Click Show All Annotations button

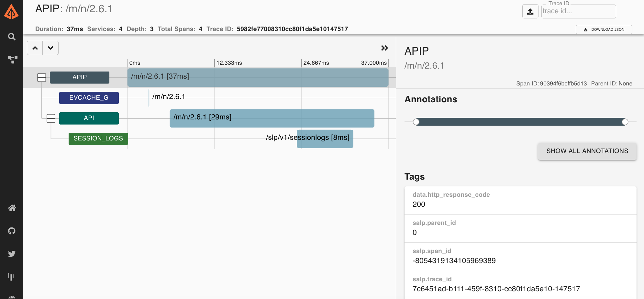click(587, 151)
